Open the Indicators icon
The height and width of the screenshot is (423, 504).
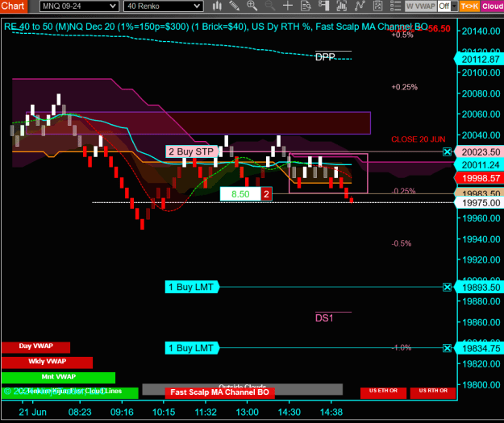point(360,6)
